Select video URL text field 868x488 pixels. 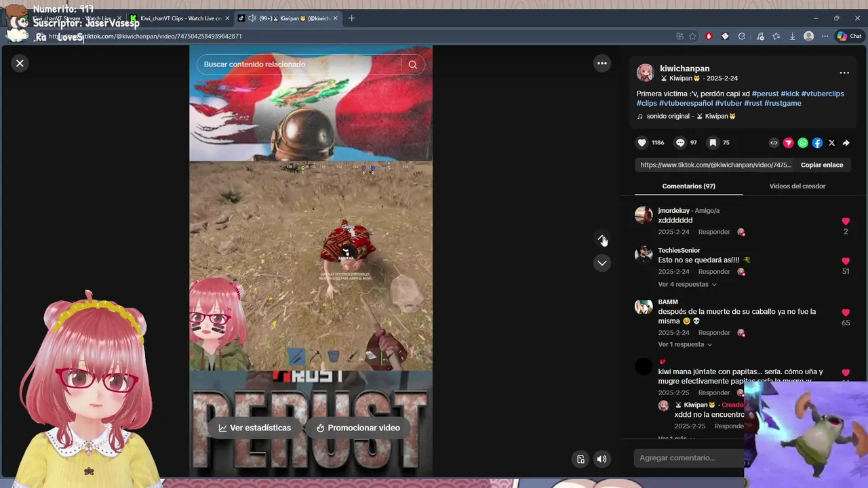point(715,165)
